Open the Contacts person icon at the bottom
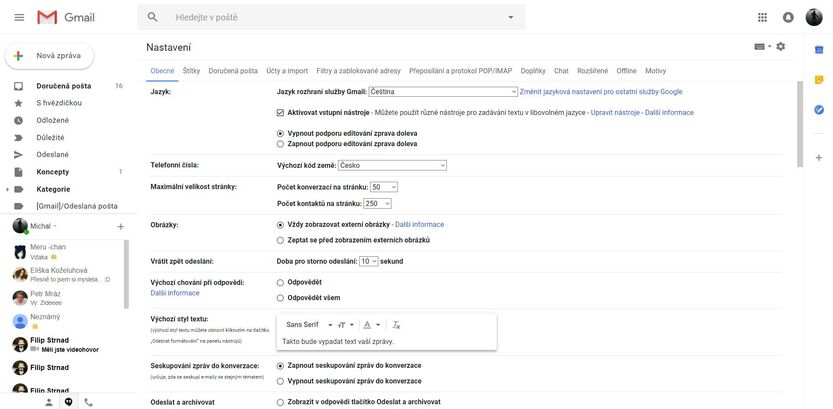 click(49, 402)
